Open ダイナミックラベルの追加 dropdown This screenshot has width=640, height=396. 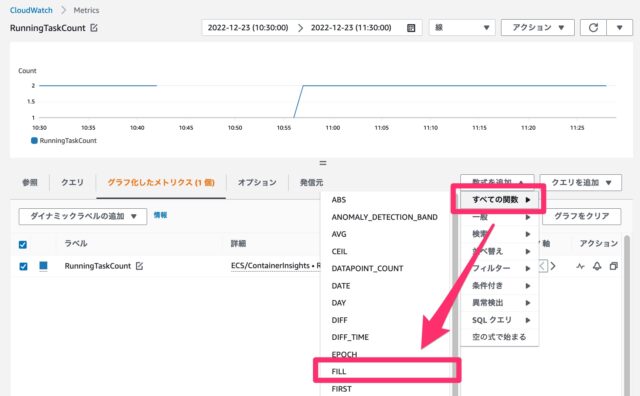coord(83,216)
